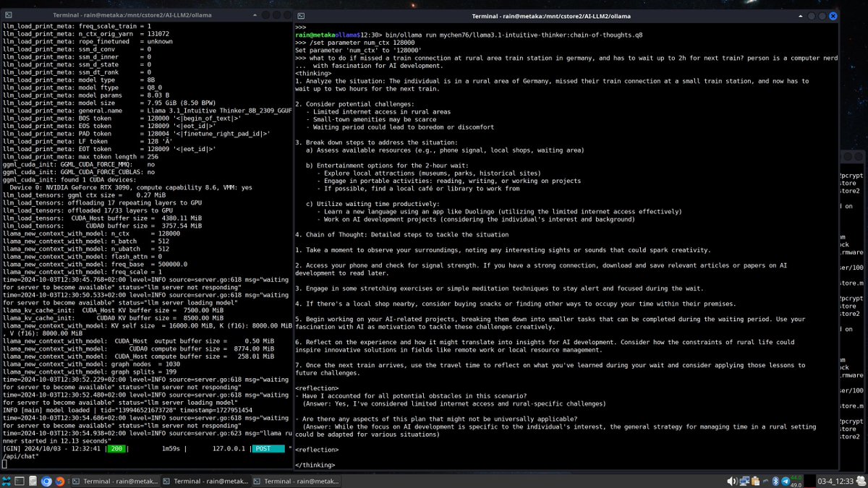Click 'Are there any aspects of this plan' line

click(437, 418)
